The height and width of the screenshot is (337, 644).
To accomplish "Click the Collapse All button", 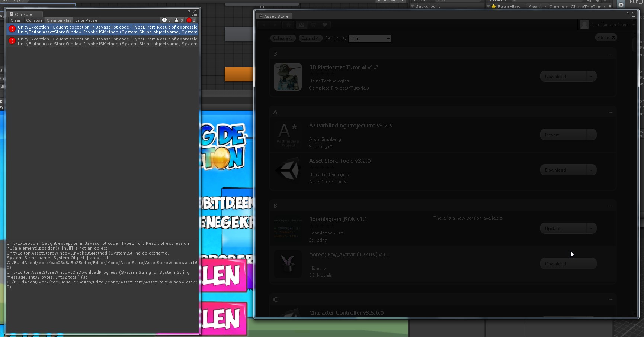I will coord(283,38).
